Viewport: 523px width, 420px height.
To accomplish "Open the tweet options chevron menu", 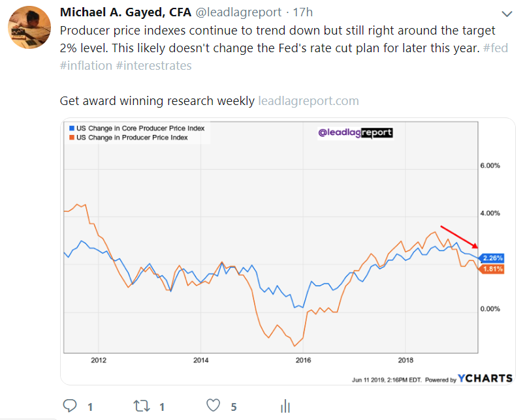I will pos(507,14).
